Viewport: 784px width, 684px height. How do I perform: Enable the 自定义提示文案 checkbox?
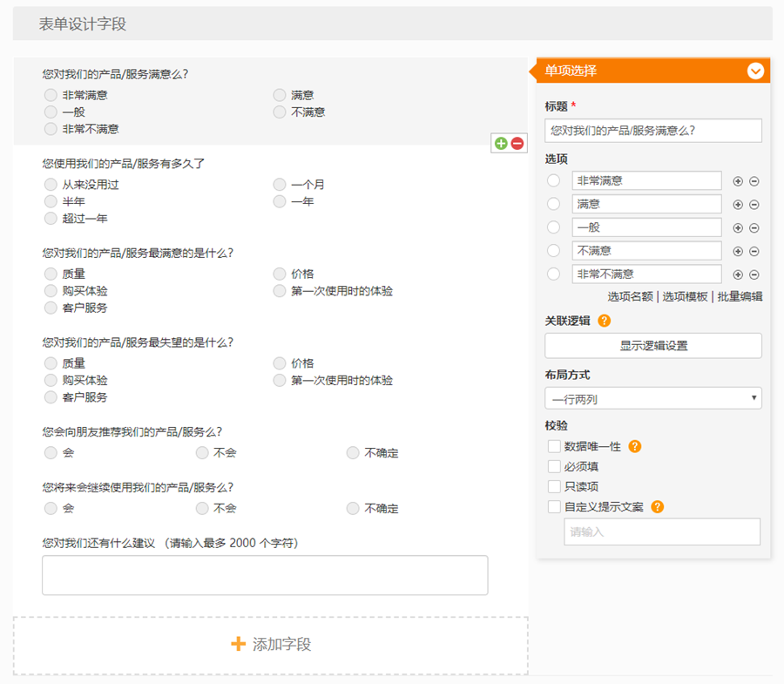(554, 507)
